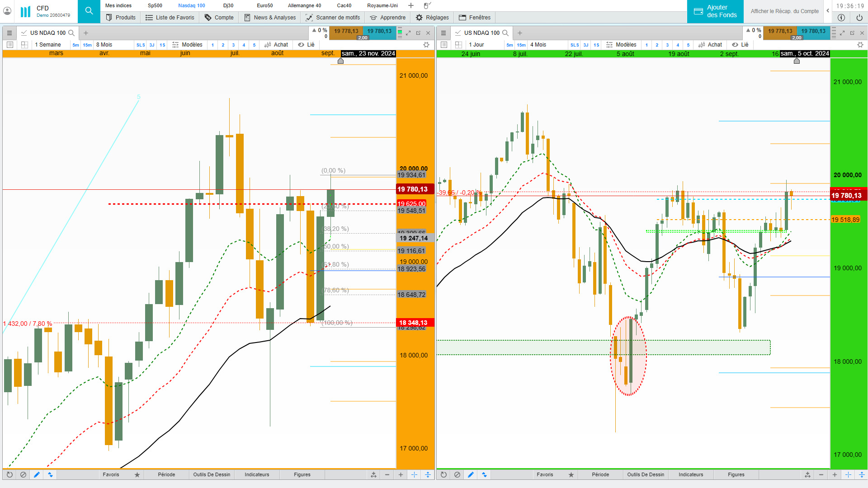
Task: Click the power icon at top right
Action: (859, 18)
